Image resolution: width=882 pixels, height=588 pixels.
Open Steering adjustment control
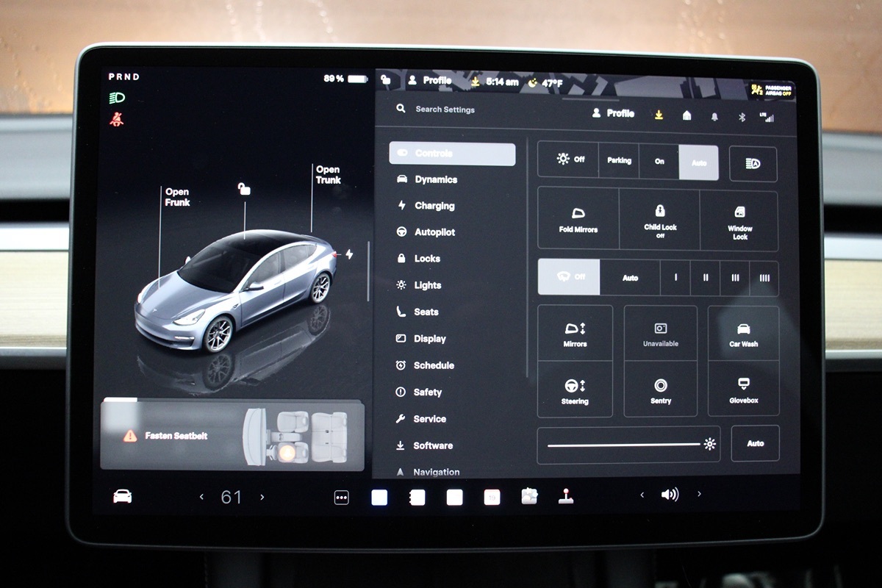575,390
